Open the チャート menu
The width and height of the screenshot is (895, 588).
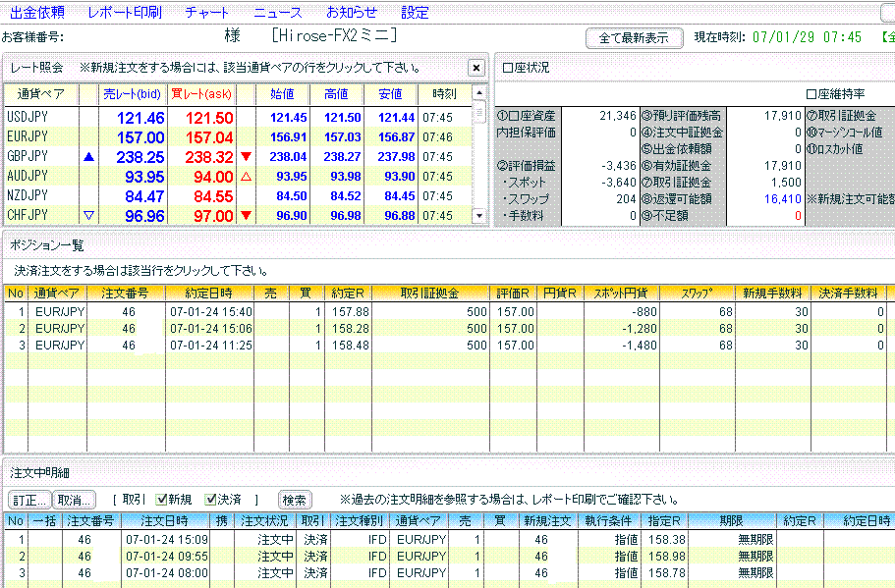pos(206,12)
